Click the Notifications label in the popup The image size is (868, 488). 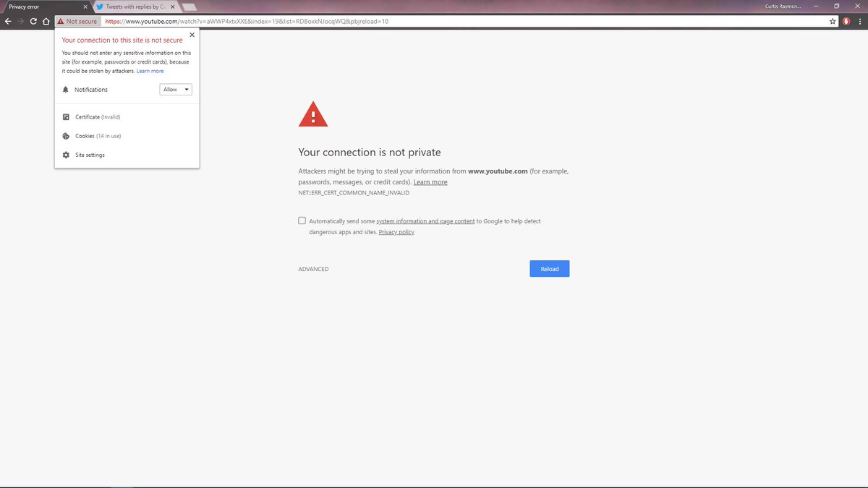tap(91, 90)
